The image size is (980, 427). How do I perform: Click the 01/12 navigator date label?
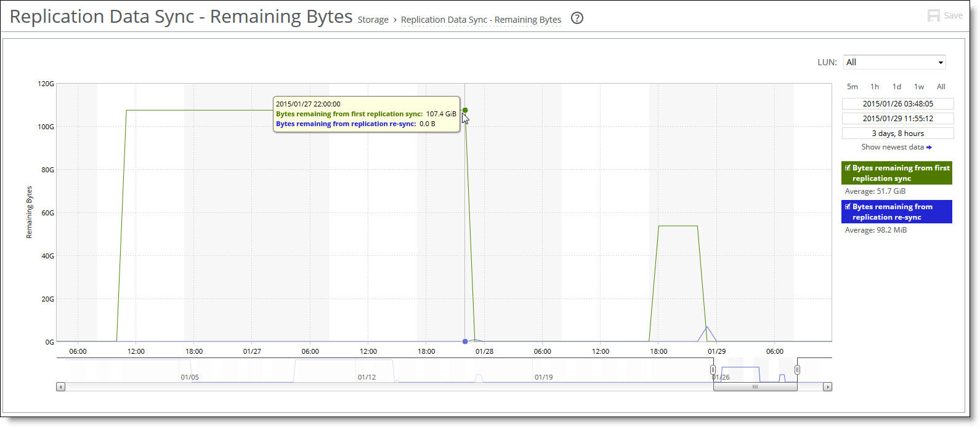366,377
